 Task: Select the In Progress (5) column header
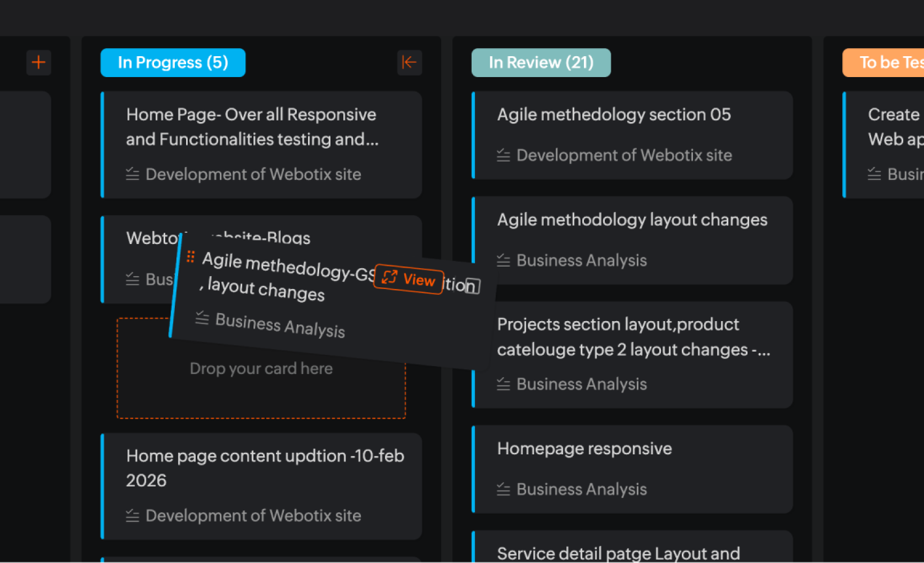[x=173, y=63]
